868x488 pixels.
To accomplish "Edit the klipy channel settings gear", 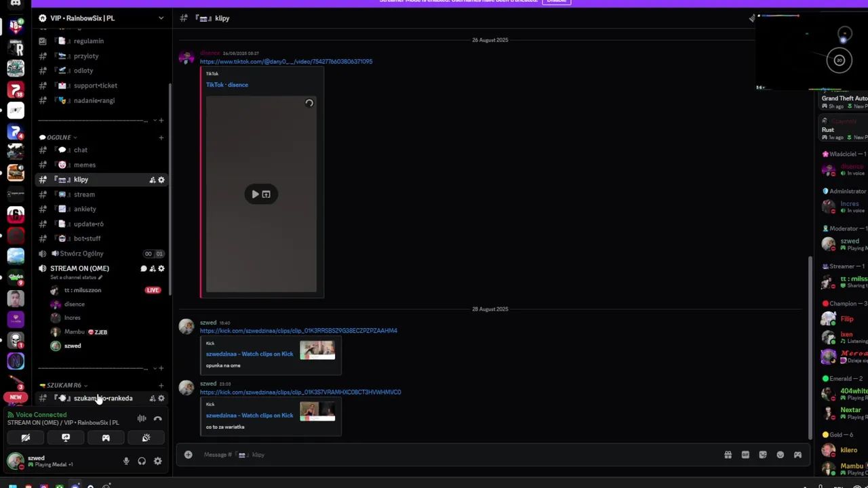I will point(161,180).
